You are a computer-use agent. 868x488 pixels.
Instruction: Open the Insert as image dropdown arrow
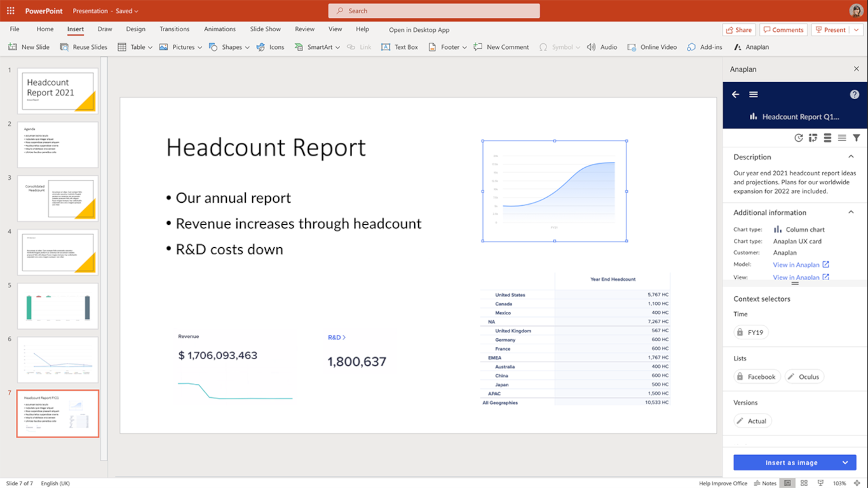click(845, 463)
